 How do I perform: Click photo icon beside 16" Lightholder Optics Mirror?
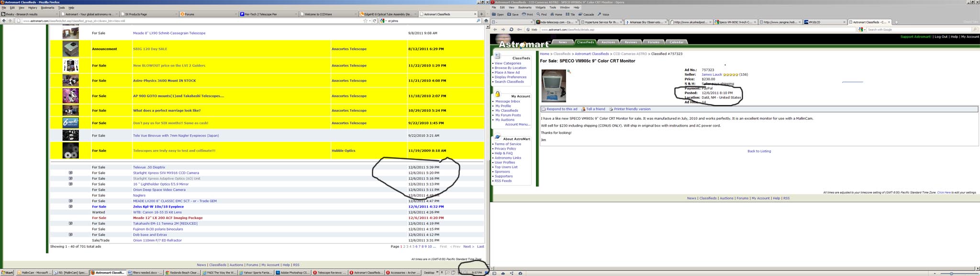click(70, 184)
